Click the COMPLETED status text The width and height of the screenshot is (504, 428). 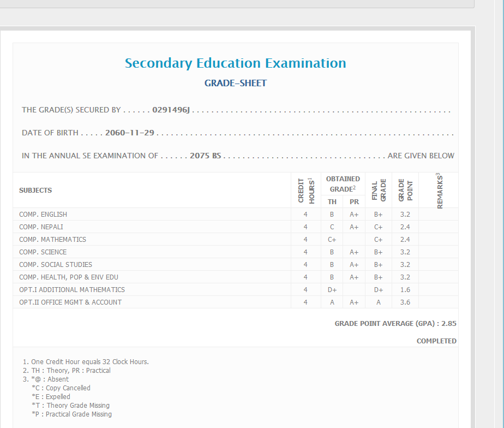click(x=436, y=341)
